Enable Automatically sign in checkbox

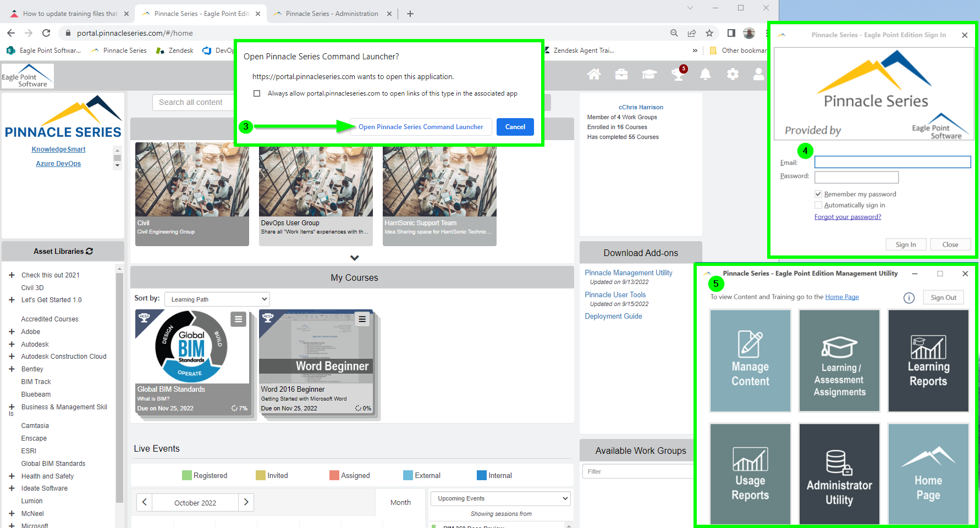click(818, 205)
